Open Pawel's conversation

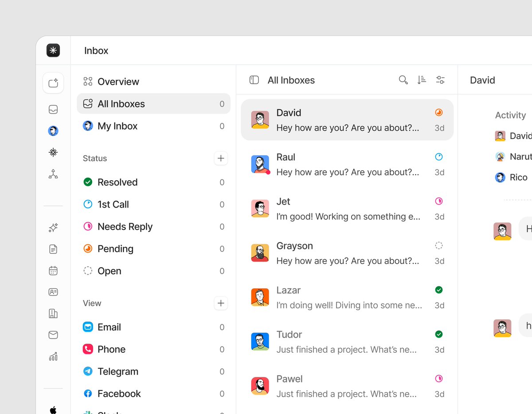click(347, 386)
